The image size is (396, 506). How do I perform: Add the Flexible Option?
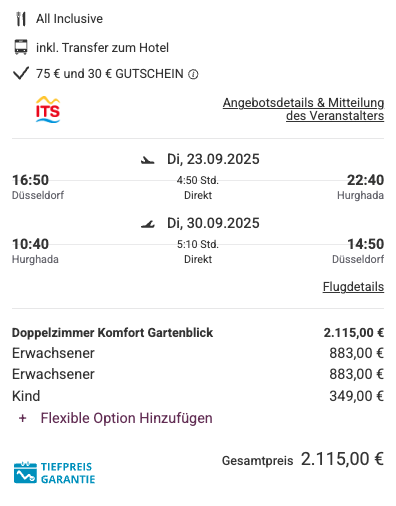pyautogui.click(x=126, y=418)
